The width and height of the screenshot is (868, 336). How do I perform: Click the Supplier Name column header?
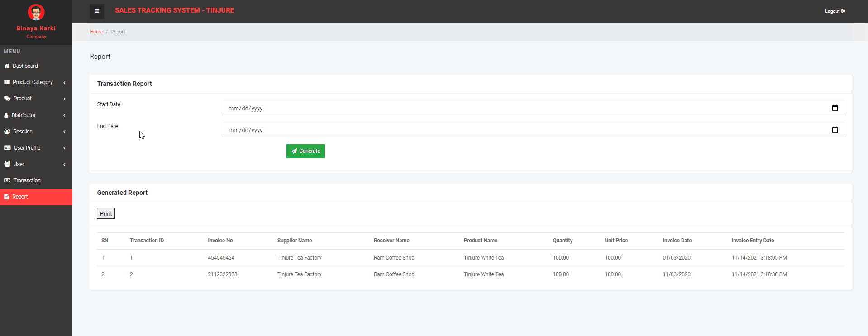point(295,241)
